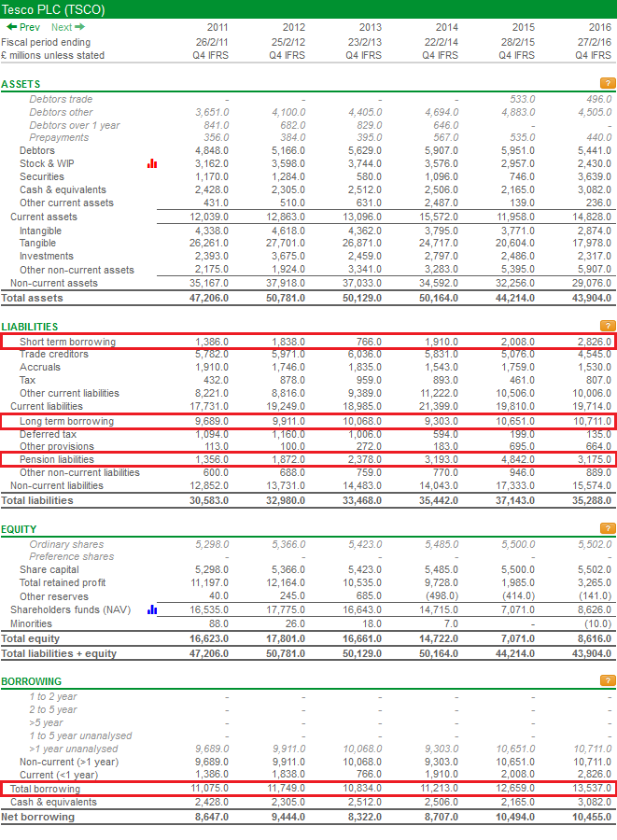Select the Total liabilities + equity label
Image resolution: width=617 pixels, height=840 pixels.
click(x=59, y=654)
